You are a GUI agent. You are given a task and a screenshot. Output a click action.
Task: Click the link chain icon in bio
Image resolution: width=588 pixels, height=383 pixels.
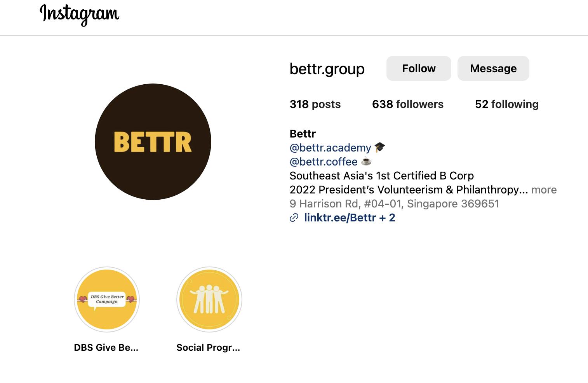click(x=294, y=218)
